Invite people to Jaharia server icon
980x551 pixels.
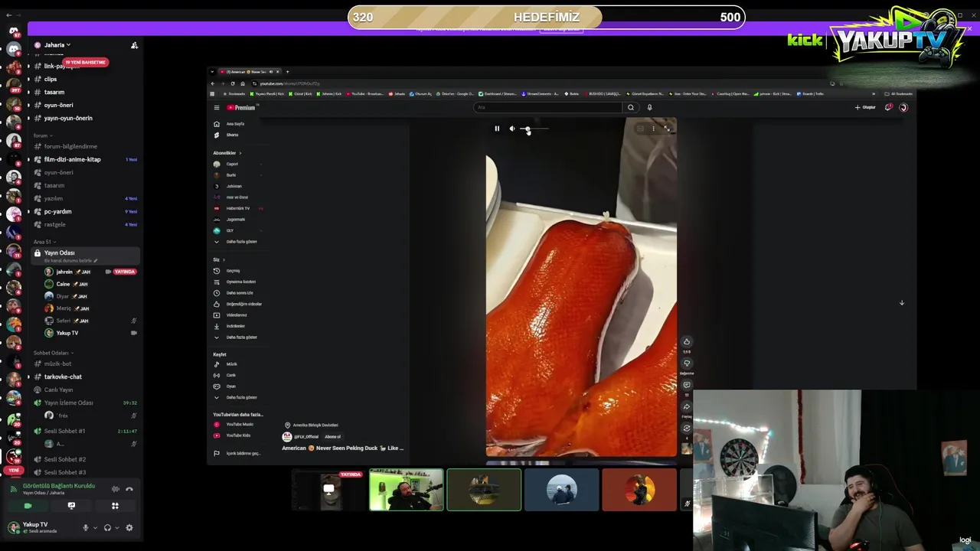pos(134,46)
